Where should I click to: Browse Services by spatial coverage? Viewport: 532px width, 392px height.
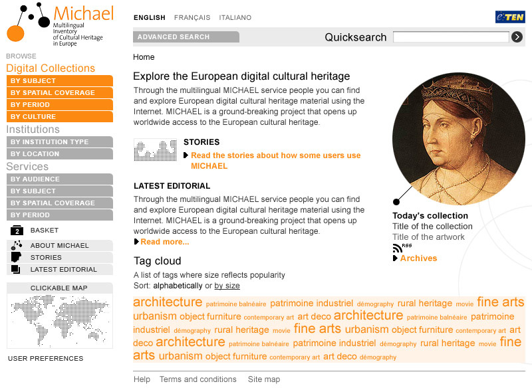[60, 203]
